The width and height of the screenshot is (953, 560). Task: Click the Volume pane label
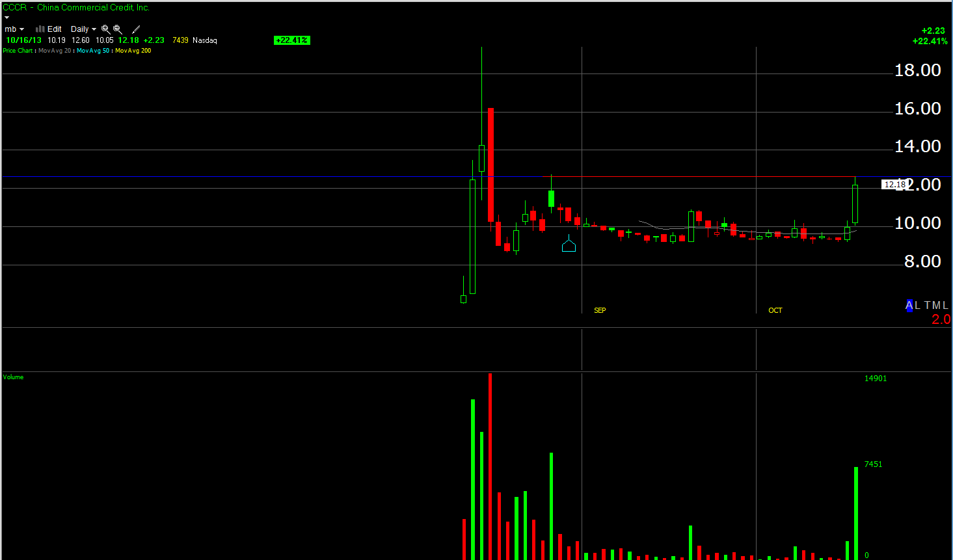pyautogui.click(x=13, y=377)
